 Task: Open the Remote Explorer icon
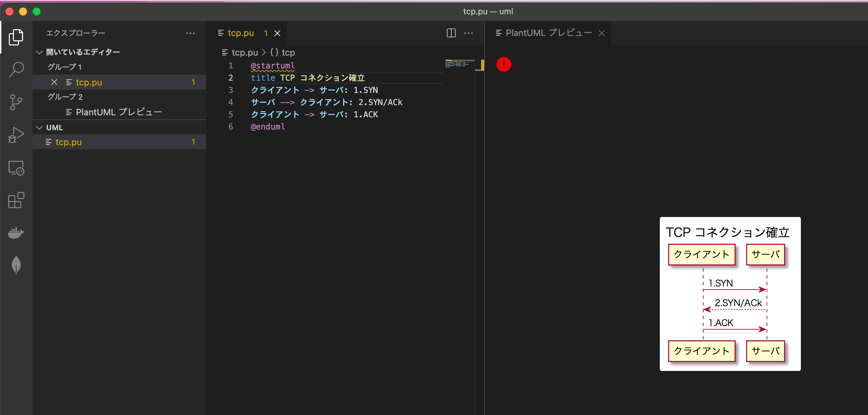[16, 168]
